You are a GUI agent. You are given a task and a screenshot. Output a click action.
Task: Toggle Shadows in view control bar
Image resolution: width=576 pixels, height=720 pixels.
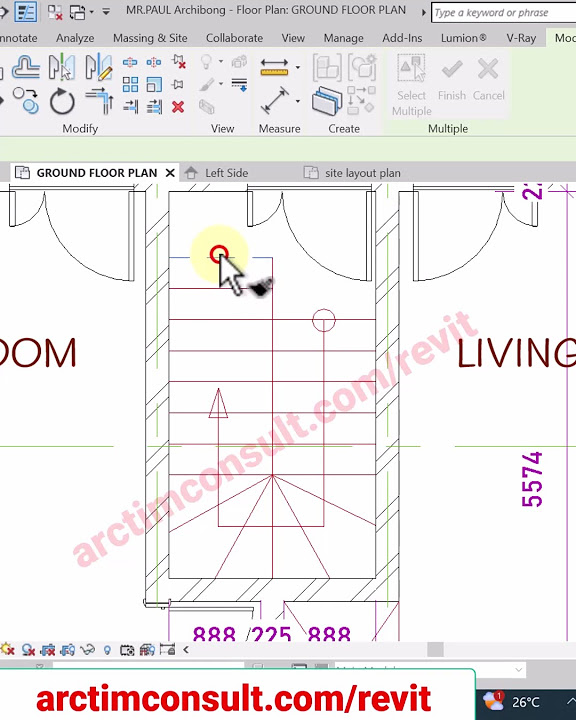click(28, 650)
